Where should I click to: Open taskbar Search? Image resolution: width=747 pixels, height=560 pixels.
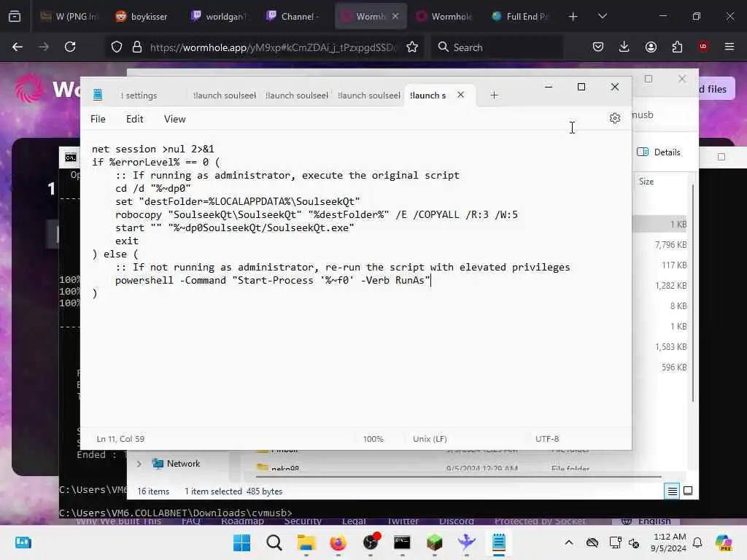[274, 542]
